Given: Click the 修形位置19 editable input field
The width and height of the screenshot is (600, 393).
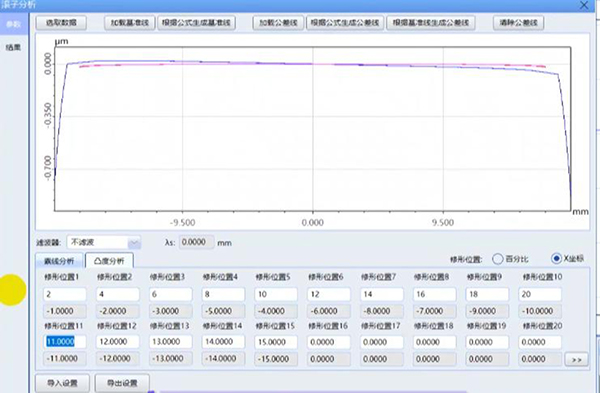Looking at the screenshot, I should pos(487,342).
